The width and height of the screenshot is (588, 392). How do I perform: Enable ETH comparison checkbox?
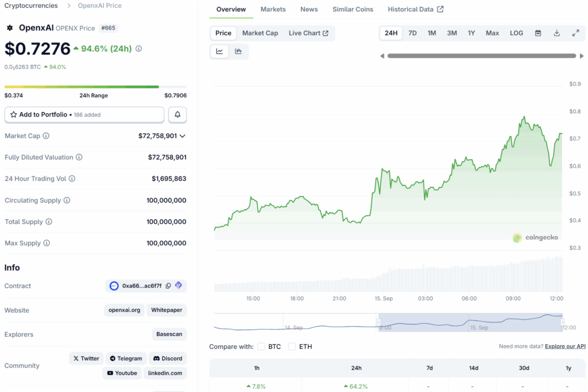(x=292, y=347)
